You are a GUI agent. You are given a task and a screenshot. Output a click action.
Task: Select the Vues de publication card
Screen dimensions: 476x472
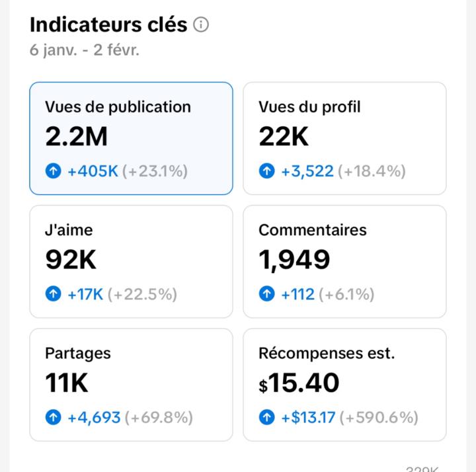tap(131, 138)
